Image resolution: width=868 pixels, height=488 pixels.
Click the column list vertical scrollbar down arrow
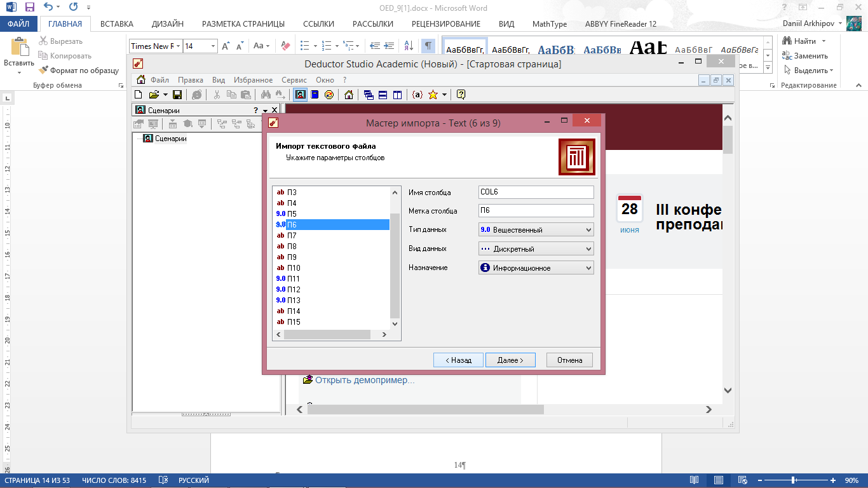pyautogui.click(x=395, y=323)
